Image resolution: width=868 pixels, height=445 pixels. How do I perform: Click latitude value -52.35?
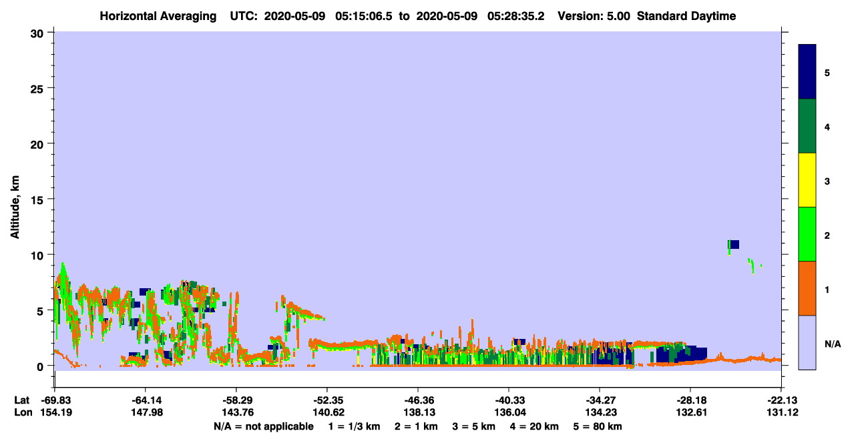point(327,400)
